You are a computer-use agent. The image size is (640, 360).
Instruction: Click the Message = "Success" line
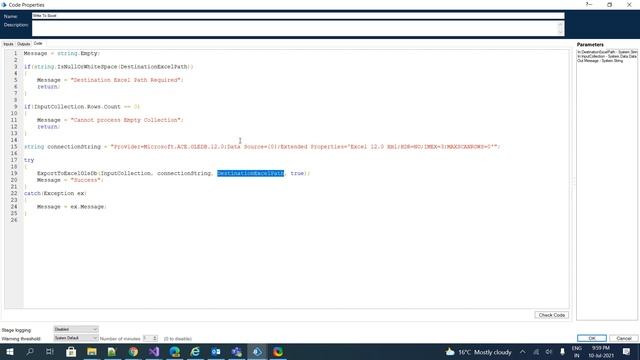pyautogui.click(x=70, y=180)
